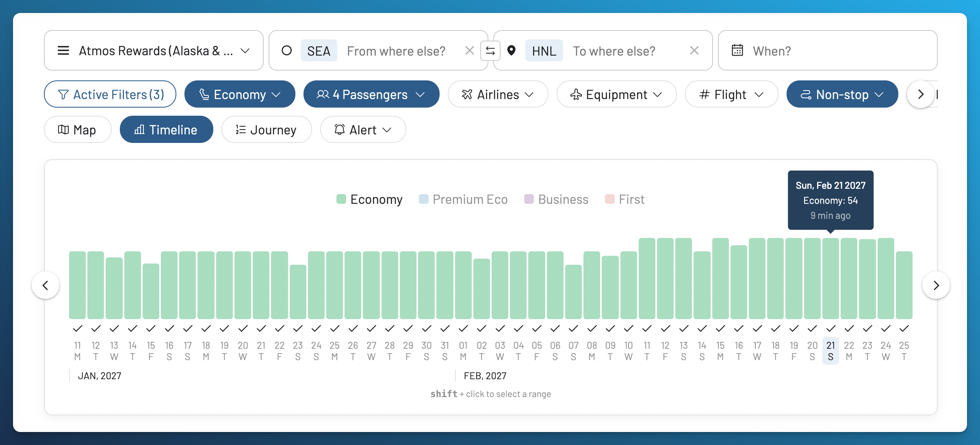Toggle Economy series in legend

pyautogui.click(x=369, y=199)
